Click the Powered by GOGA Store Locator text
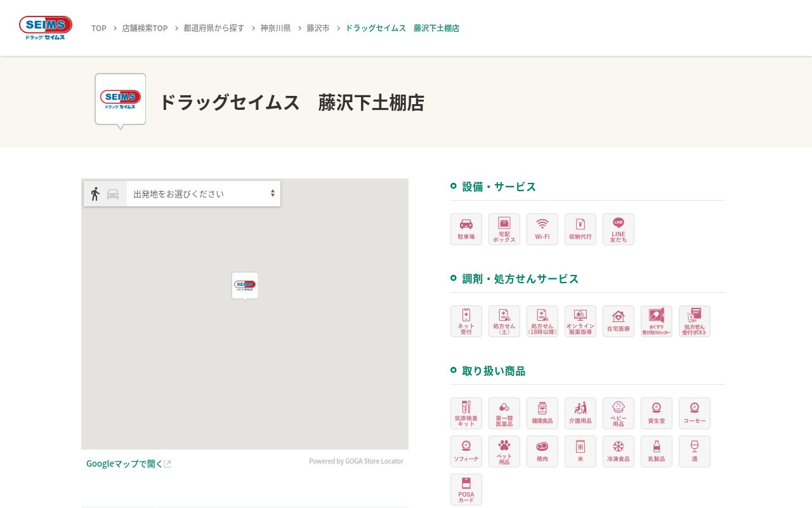 click(x=356, y=461)
